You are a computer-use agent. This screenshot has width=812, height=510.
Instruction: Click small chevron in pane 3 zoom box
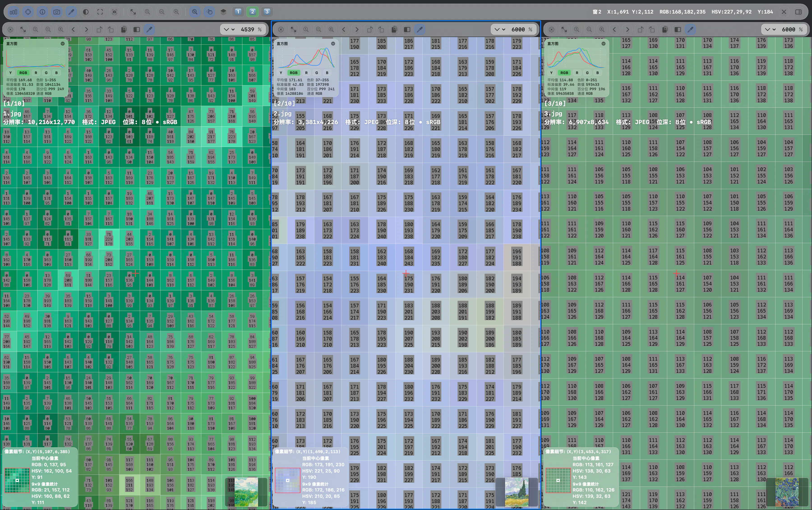(774, 29)
